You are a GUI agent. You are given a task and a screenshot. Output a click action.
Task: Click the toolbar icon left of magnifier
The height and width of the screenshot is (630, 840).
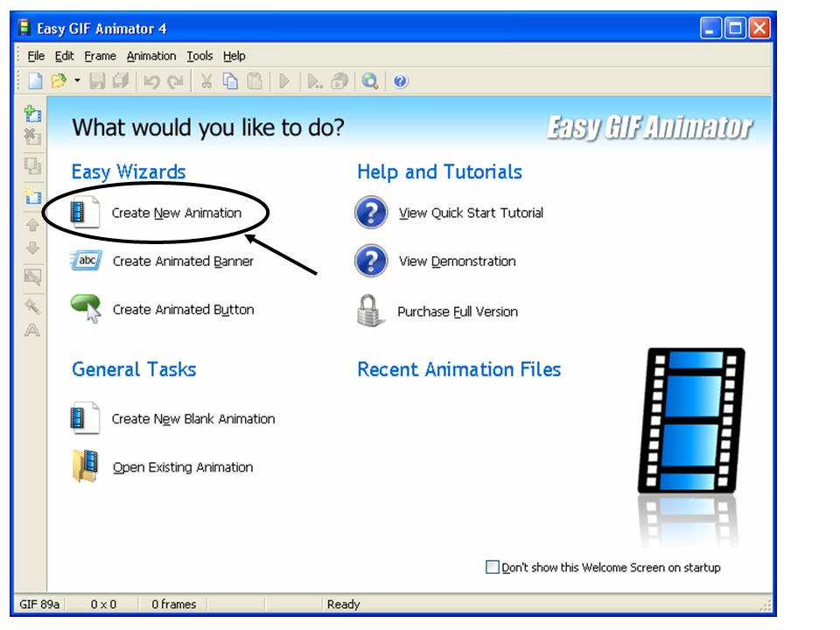pos(339,81)
